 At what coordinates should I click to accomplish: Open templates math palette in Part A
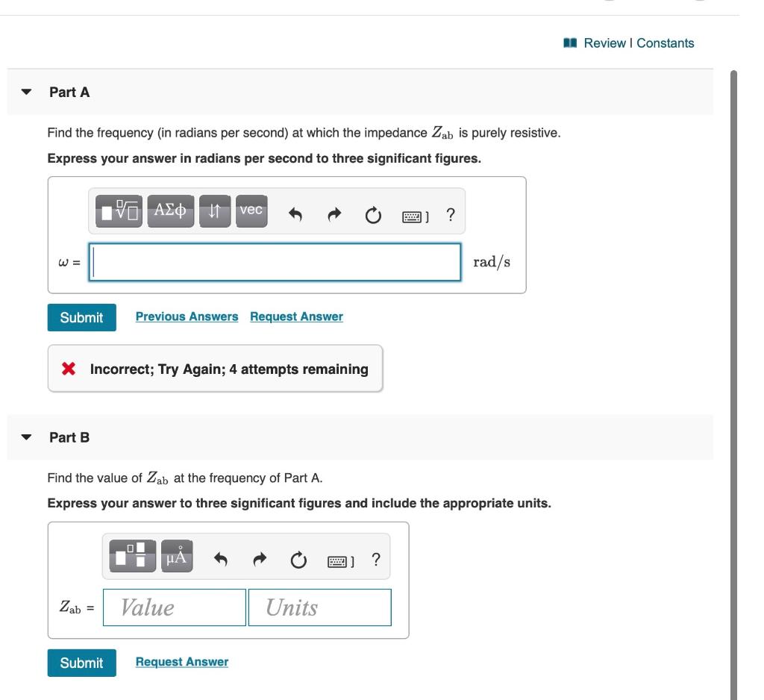click(119, 211)
